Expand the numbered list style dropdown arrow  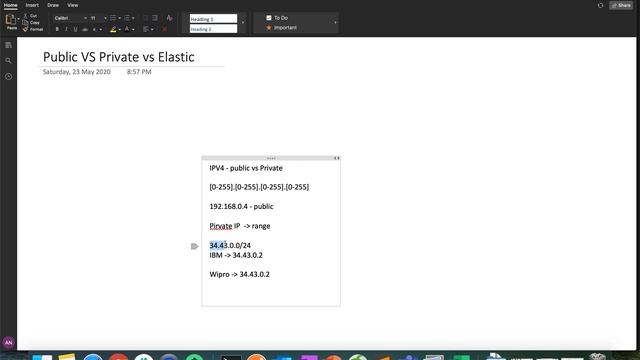pyautogui.click(x=133, y=18)
